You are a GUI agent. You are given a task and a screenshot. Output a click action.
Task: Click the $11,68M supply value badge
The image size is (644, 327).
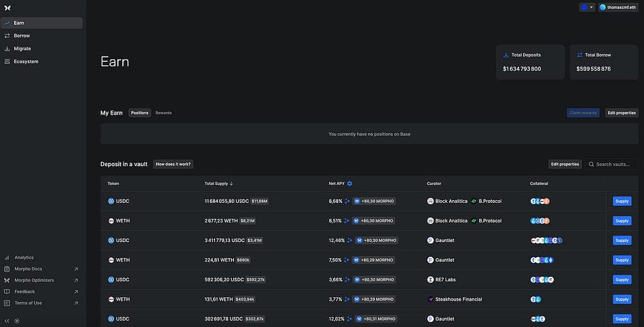(x=260, y=201)
